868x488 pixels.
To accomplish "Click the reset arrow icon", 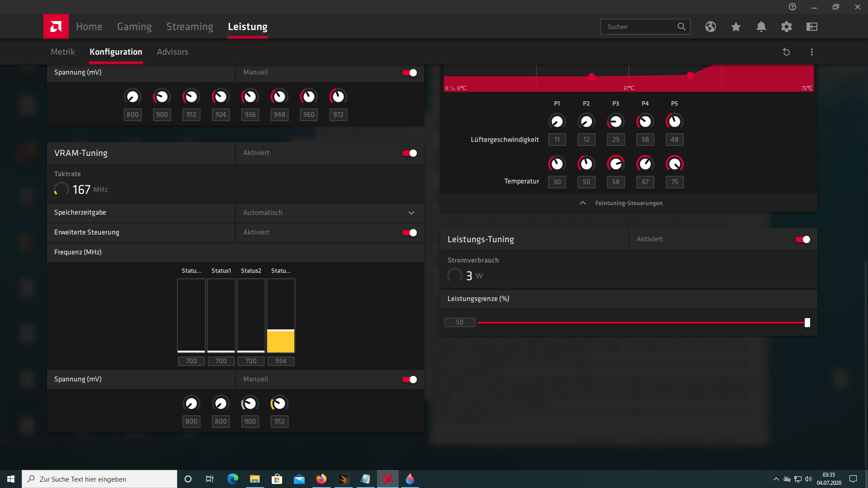I will pyautogui.click(x=787, y=52).
